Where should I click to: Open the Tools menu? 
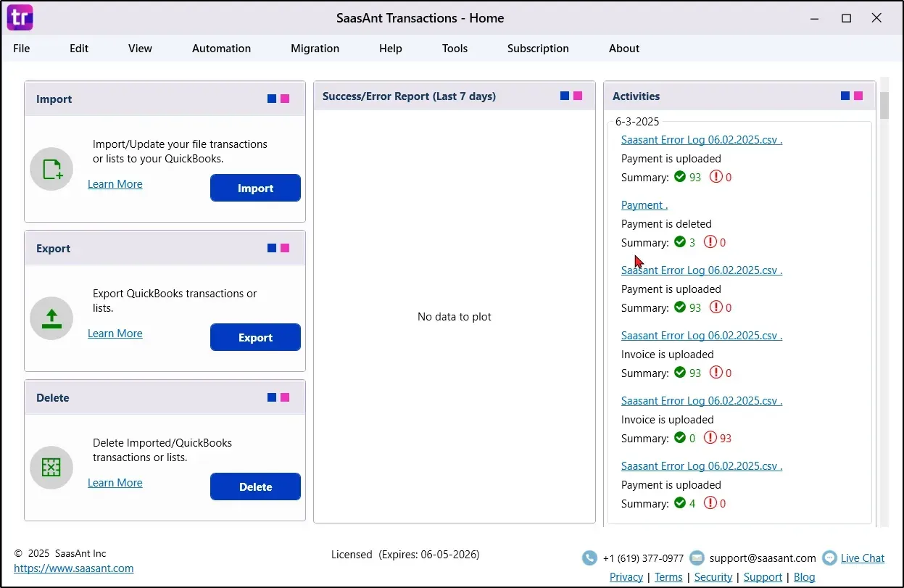(x=455, y=49)
